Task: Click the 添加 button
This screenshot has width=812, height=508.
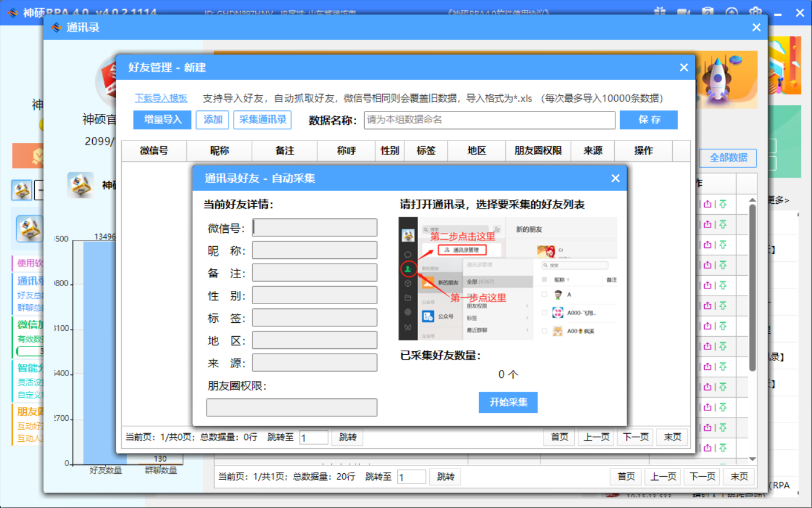Action: tap(212, 120)
